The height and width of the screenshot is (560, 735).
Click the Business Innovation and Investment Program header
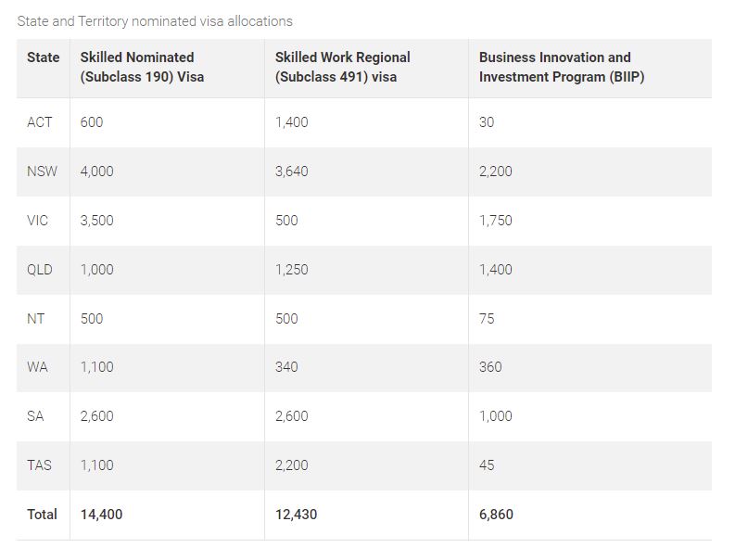click(561, 67)
